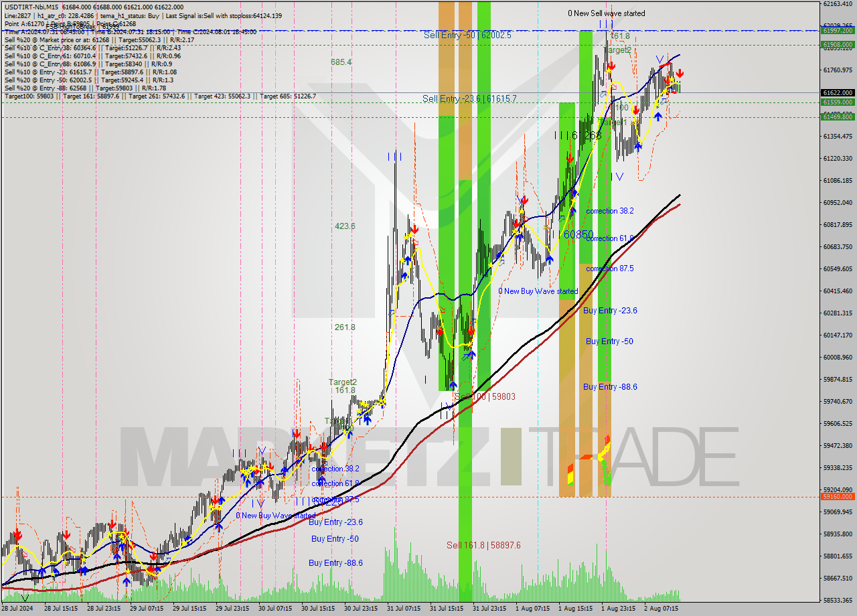
Task: Click the 'Sell %10 @ C_Entry88: 61086.9' line
Action: (x=88, y=64)
